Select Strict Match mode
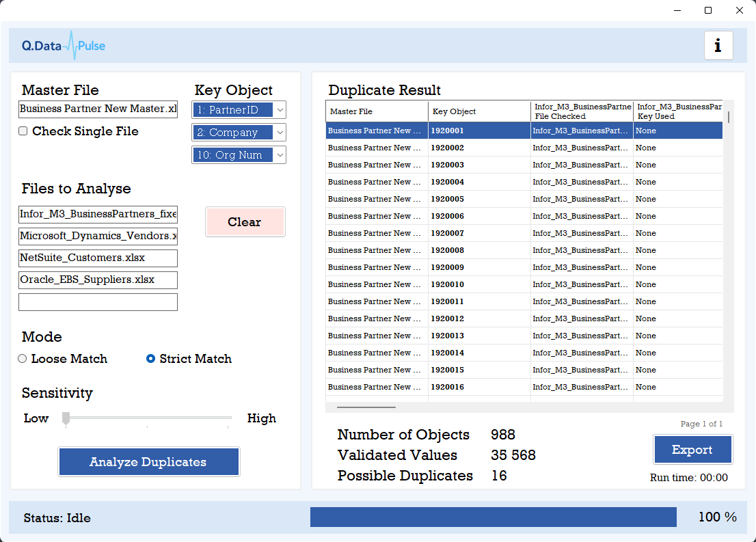The height and width of the screenshot is (542, 756). point(150,359)
